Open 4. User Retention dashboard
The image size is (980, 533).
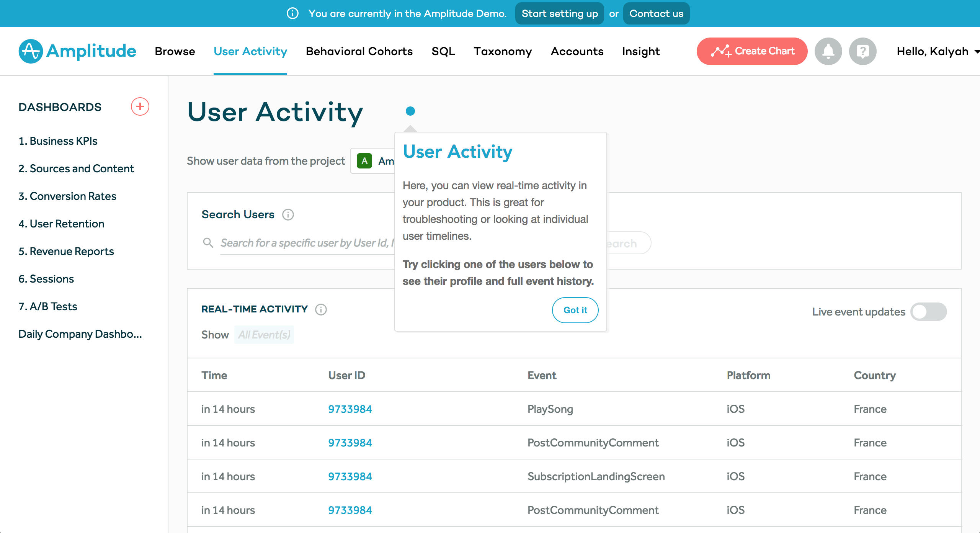click(x=61, y=224)
